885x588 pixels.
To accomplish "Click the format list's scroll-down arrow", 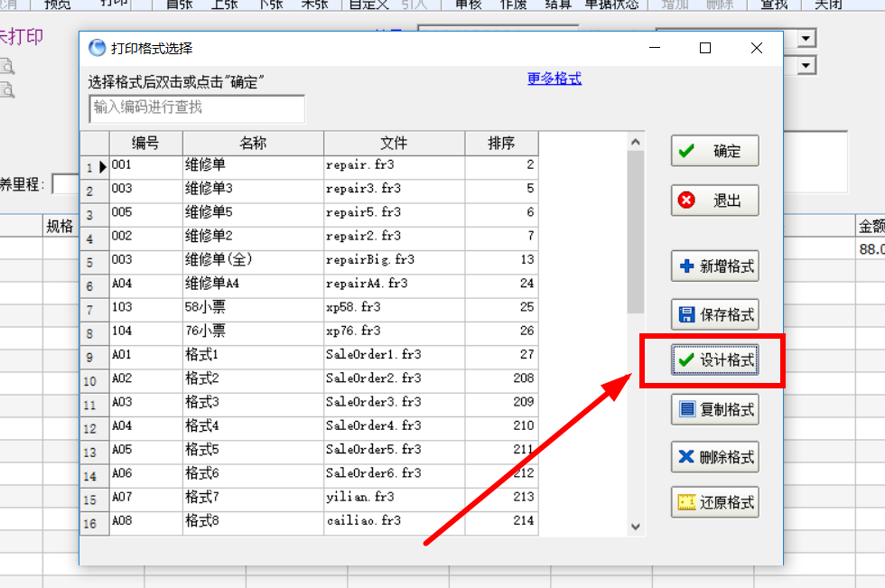I will 636,527.
